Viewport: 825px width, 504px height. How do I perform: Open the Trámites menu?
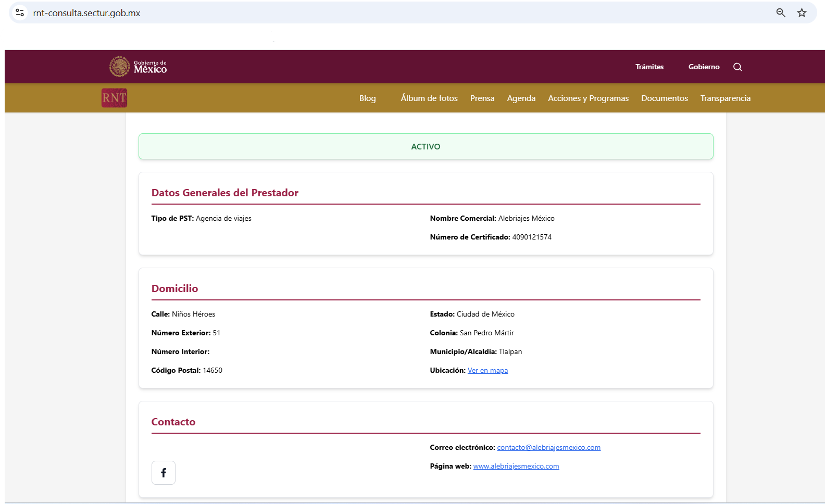[x=649, y=67]
